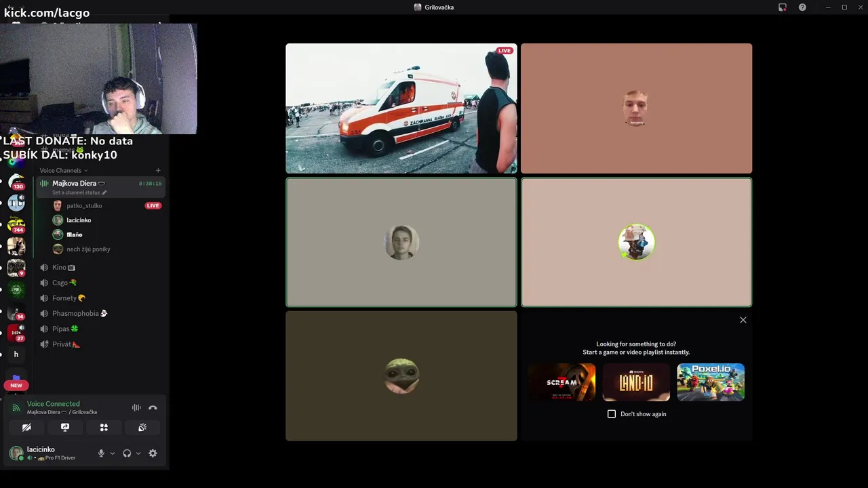The height and width of the screenshot is (488, 868).
Task: Click Voice Connected status text
Action: 53,404
